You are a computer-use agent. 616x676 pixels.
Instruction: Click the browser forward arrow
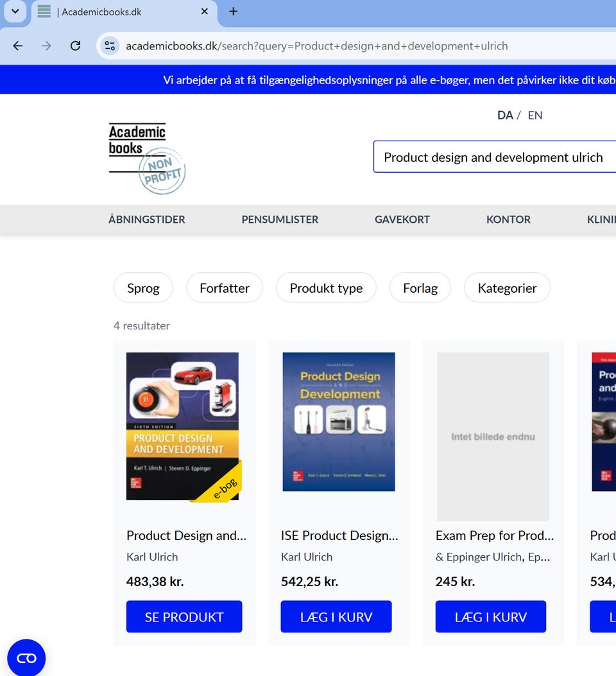click(x=46, y=46)
